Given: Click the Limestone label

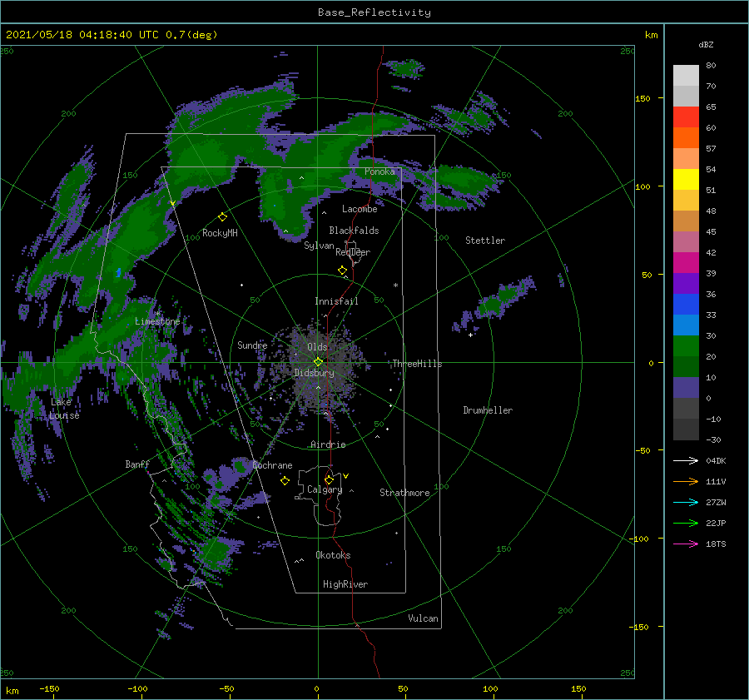Looking at the screenshot, I should [x=157, y=321].
